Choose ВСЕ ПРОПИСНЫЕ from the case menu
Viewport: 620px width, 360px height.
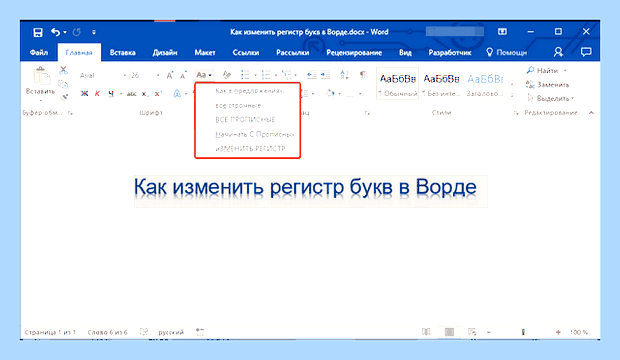tap(245, 119)
